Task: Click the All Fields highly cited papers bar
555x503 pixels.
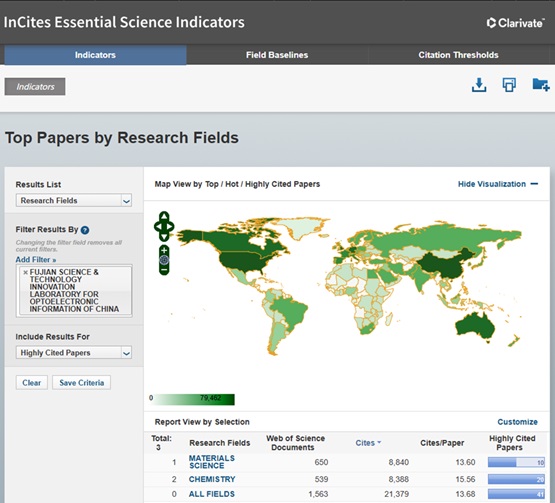Action: click(x=516, y=494)
